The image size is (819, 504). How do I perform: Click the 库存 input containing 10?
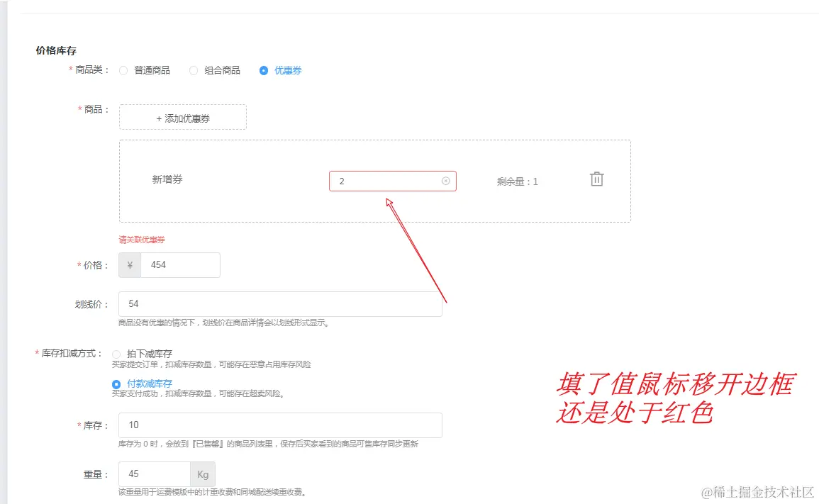[280, 425]
